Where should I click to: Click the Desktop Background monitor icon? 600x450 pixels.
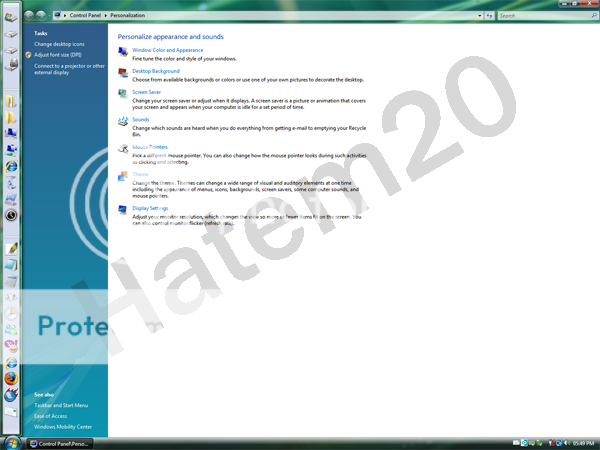[123, 73]
